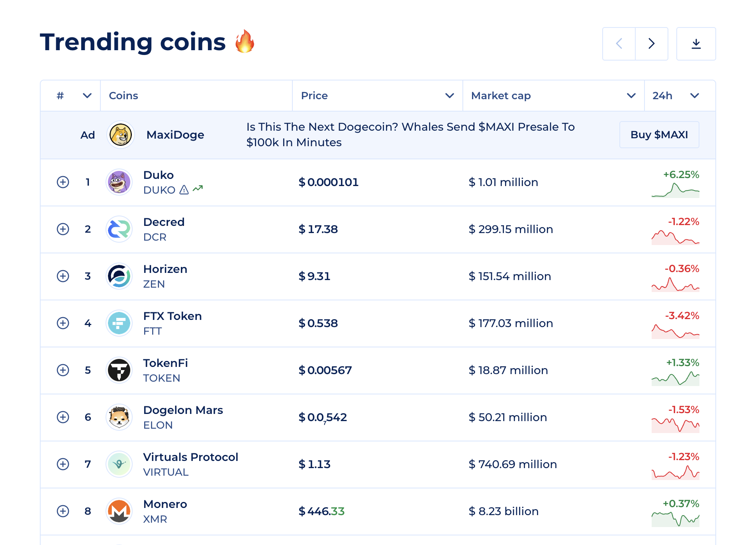Click the warning triangle next to DUKO
The width and height of the screenshot is (756, 545).
(184, 190)
